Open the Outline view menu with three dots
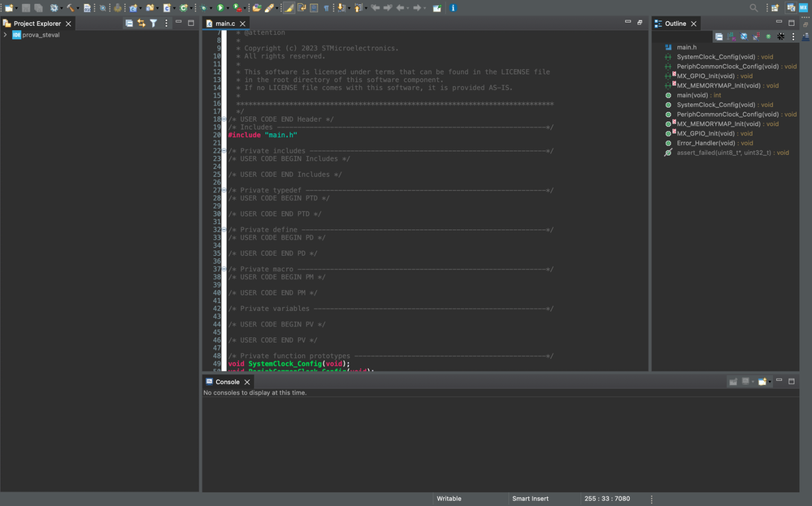This screenshot has height=506, width=812. tap(792, 36)
